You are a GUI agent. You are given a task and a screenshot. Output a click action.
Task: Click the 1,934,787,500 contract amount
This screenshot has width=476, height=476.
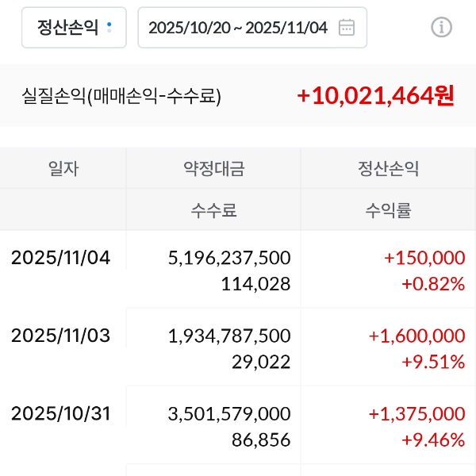pyautogui.click(x=229, y=336)
